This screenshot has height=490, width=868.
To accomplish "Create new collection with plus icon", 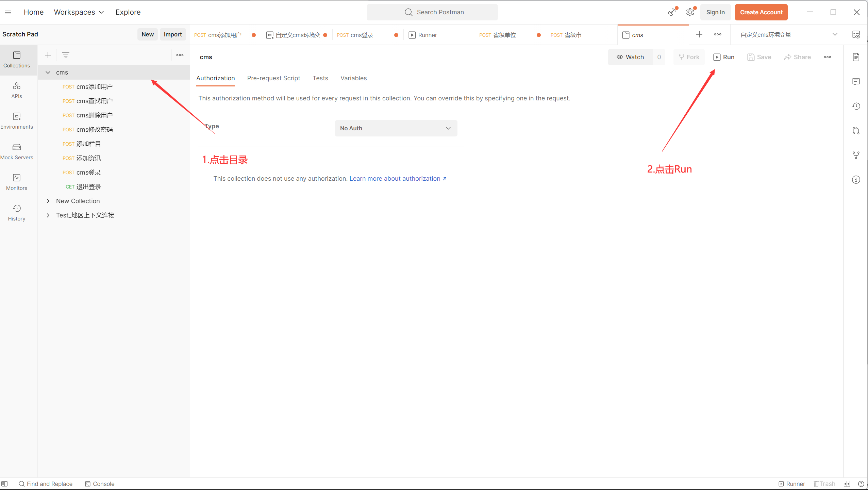I will click(48, 55).
